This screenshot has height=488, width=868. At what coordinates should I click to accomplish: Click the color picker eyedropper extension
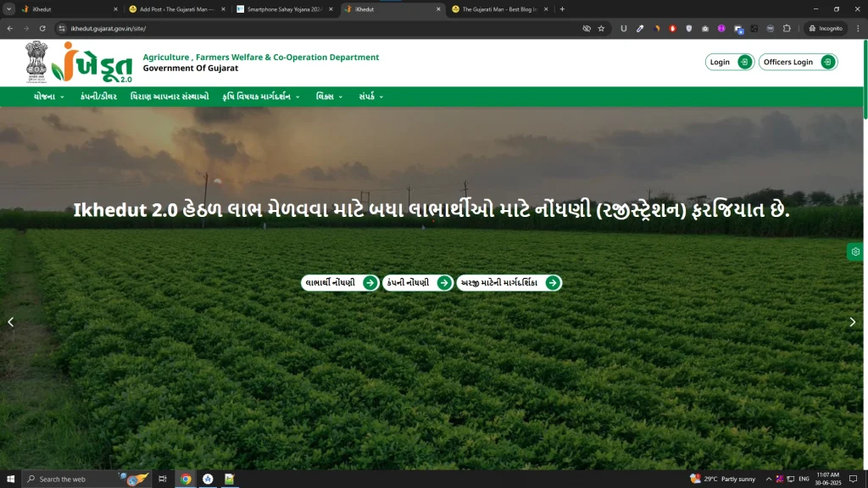click(640, 28)
